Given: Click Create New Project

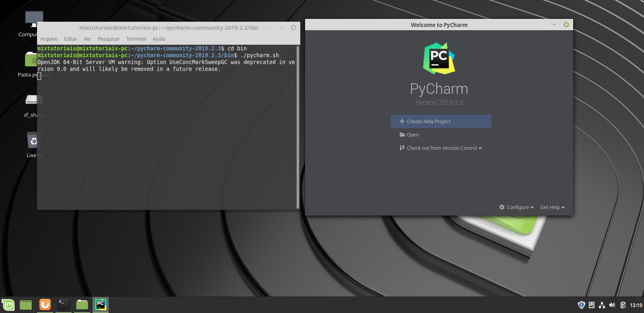Looking at the screenshot, I should pyautogui.click(x=441, y=121).
